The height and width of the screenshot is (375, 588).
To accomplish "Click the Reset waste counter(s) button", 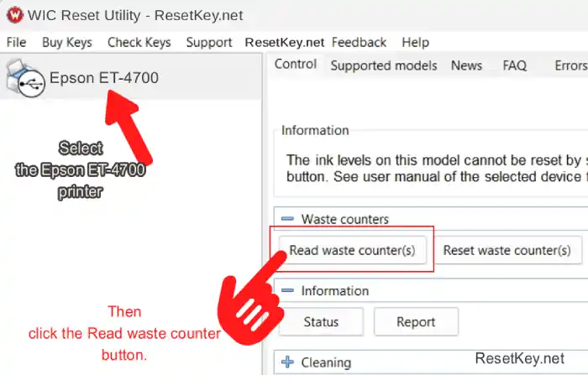I will [x=507, y=250].
